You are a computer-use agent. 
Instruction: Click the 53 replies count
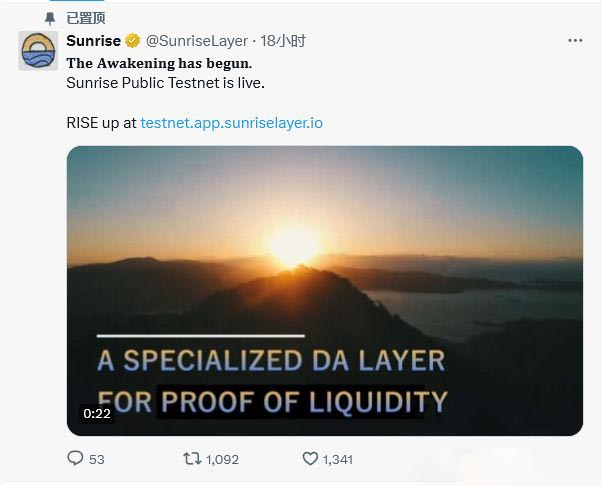(97, 459)
